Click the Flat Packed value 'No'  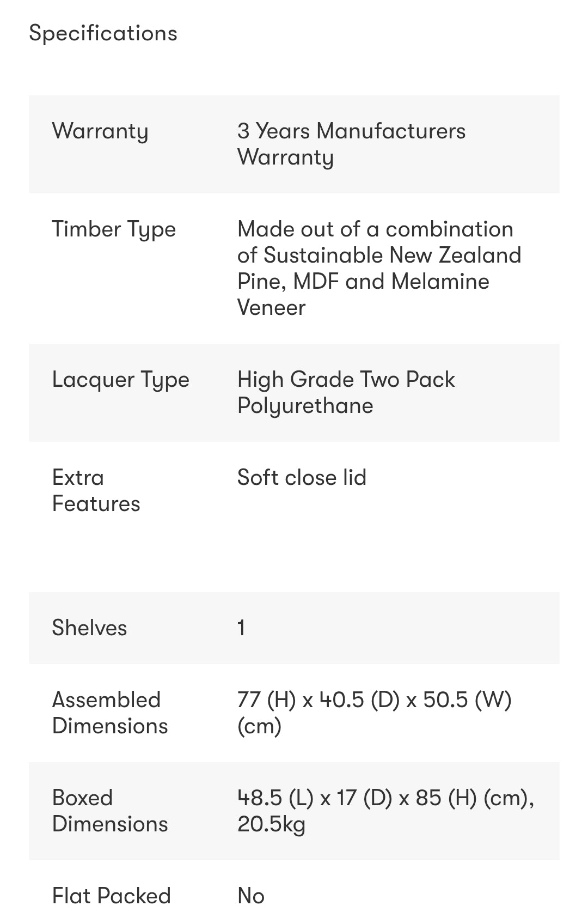251,896
